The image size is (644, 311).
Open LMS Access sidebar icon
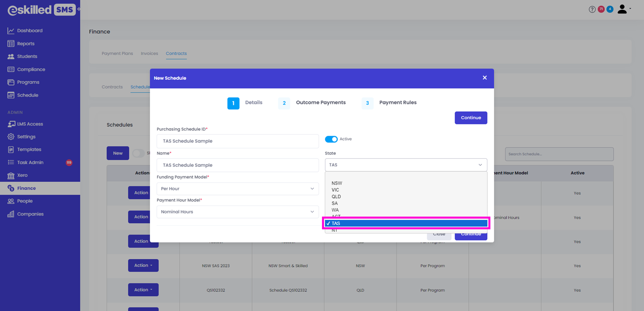coord(11,124)
